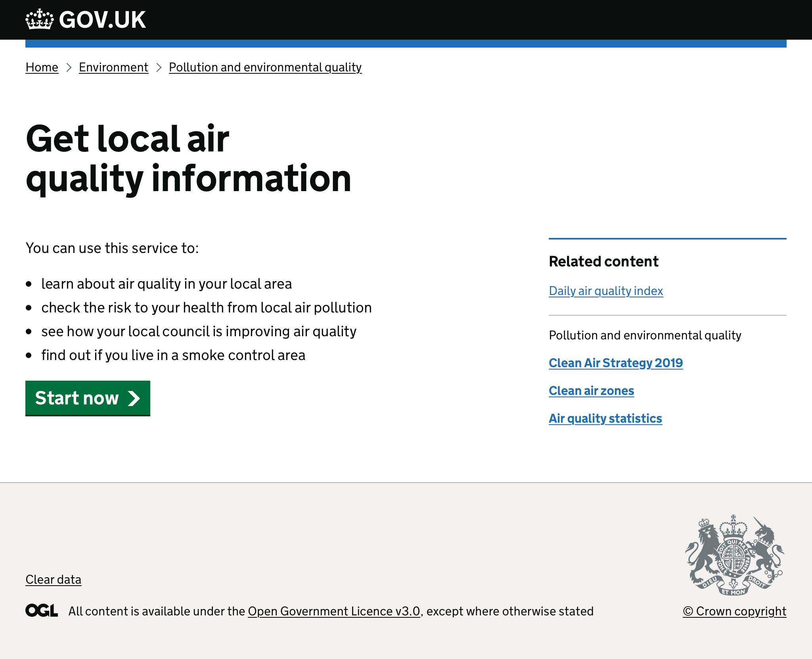The height and width of the screenshot is (659, 812).
Task: Click the arrow icon on Start now
Action: (x=134, y=398)
